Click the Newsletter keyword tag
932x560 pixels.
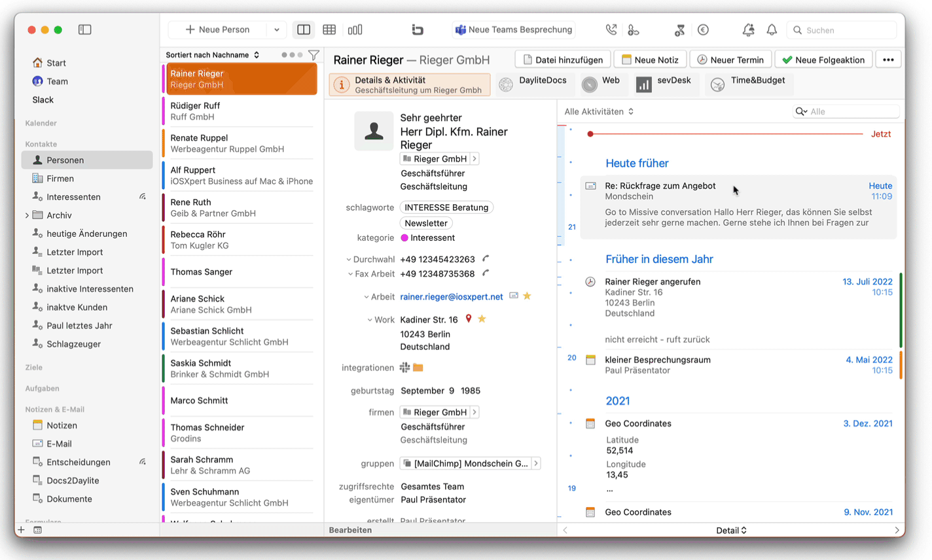426,223
